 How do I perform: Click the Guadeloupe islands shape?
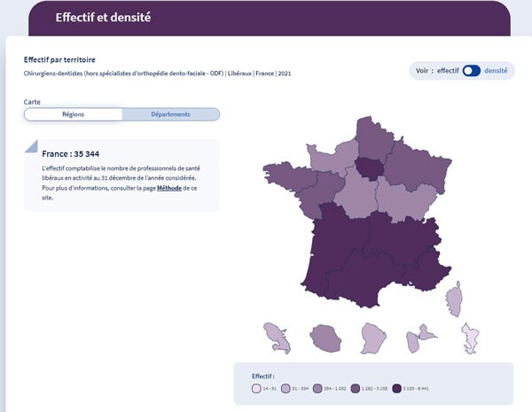(420, 338)
